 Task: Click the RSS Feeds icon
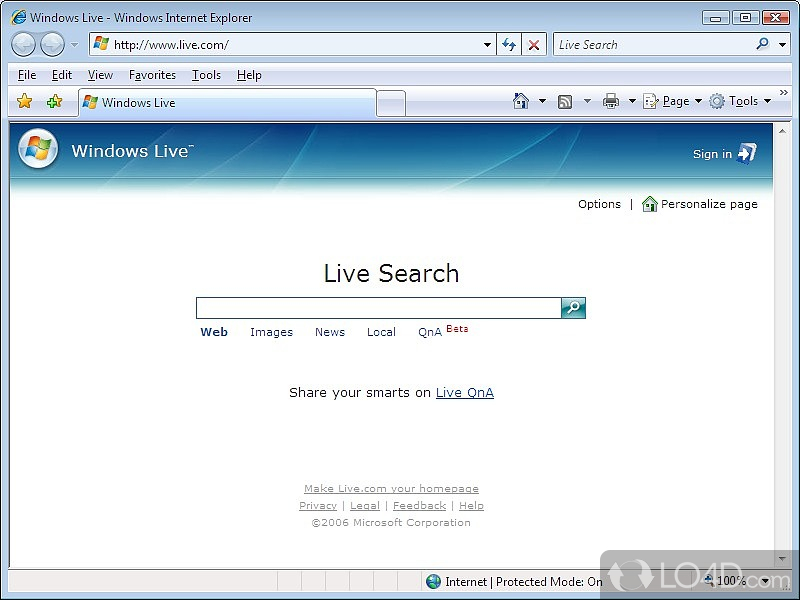pyautogui.click(x=565, y=102)
